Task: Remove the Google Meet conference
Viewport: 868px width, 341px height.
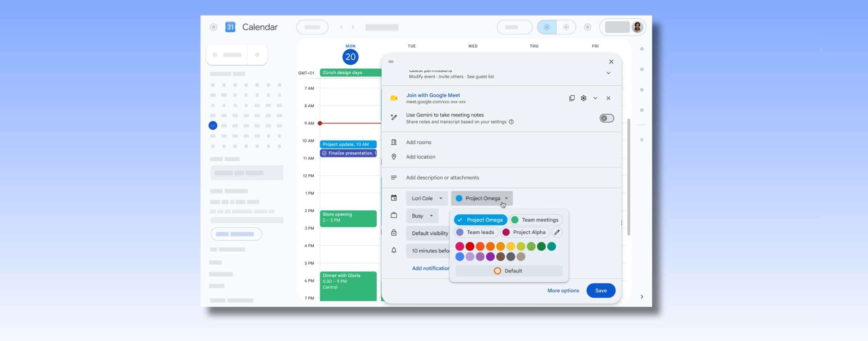Action: [x=608, y=98]
